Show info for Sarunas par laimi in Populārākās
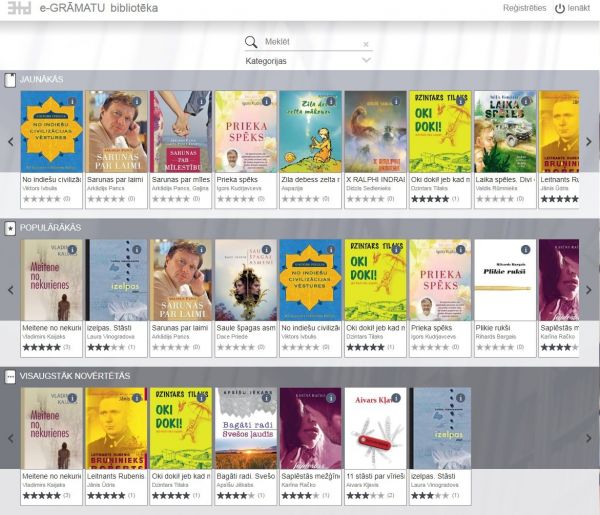 tap(201, 250)
